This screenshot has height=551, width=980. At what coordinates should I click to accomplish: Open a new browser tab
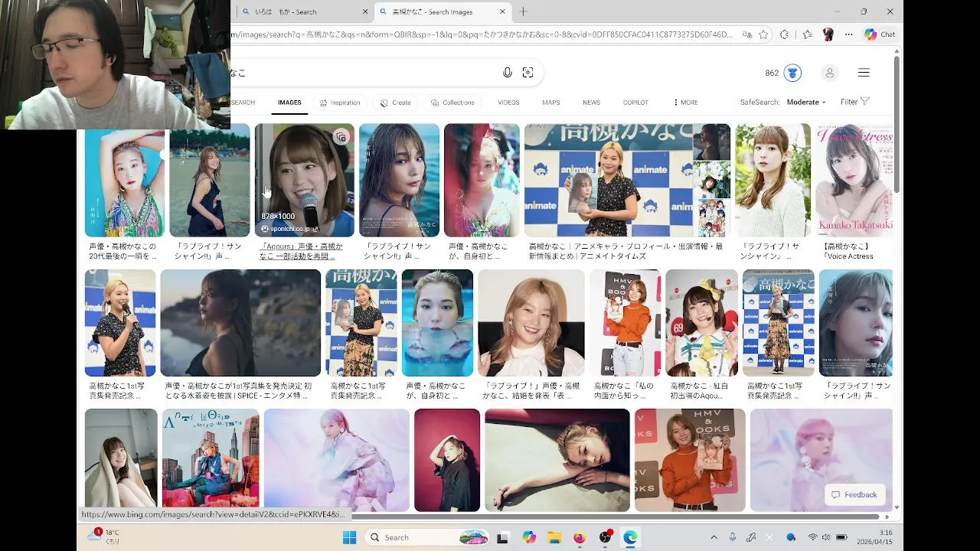pos(523,11)
